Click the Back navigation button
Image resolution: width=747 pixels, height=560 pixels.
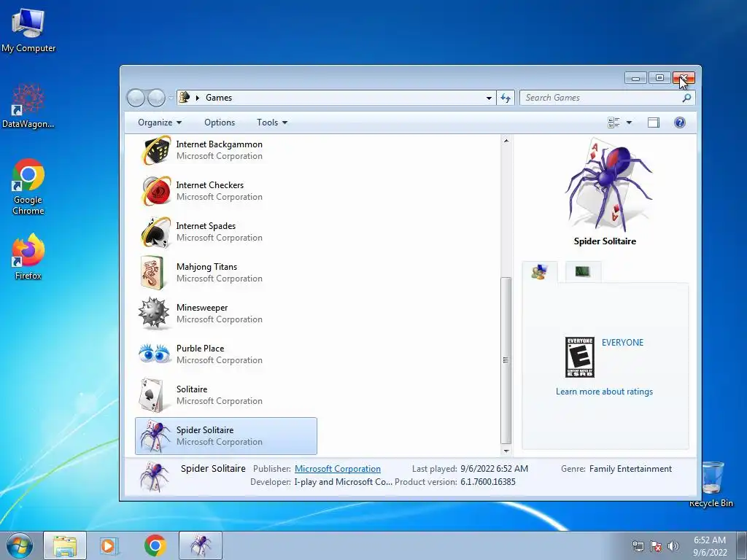(x=136, y=98)
